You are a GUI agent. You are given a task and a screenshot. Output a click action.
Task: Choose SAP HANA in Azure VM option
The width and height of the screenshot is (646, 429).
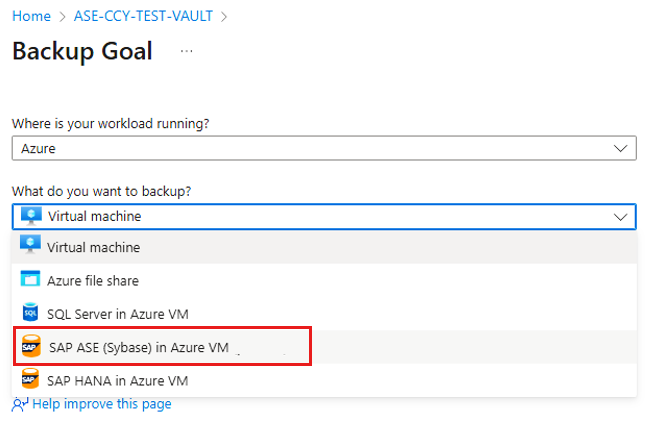coord(118,381)
